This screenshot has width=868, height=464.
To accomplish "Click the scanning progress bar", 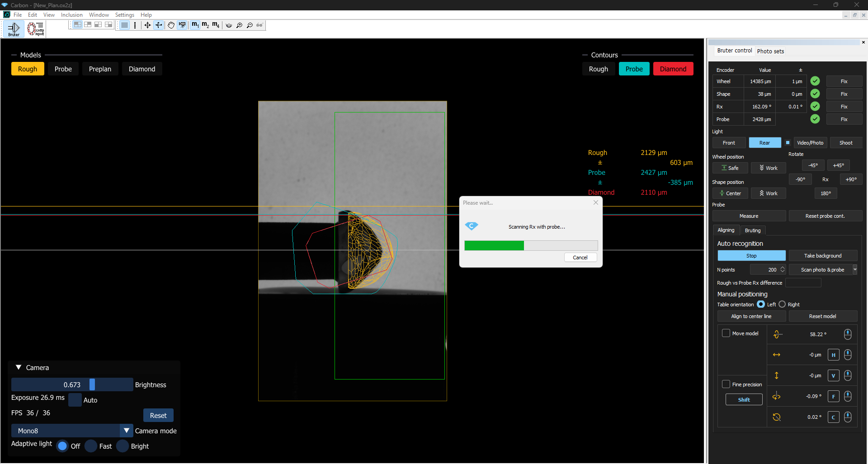I will point(531,245).
